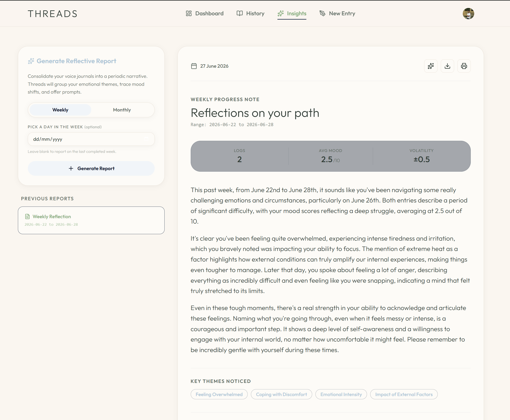This screenshot has width=510, height=420.
Task: Click the New Entry pen icon
Action: click(322, 14)
